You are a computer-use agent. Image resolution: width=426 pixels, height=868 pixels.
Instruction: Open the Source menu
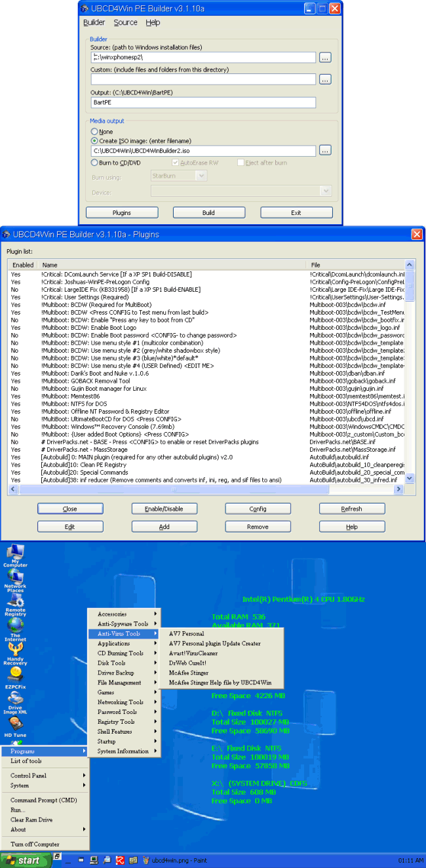coord(125,22)
